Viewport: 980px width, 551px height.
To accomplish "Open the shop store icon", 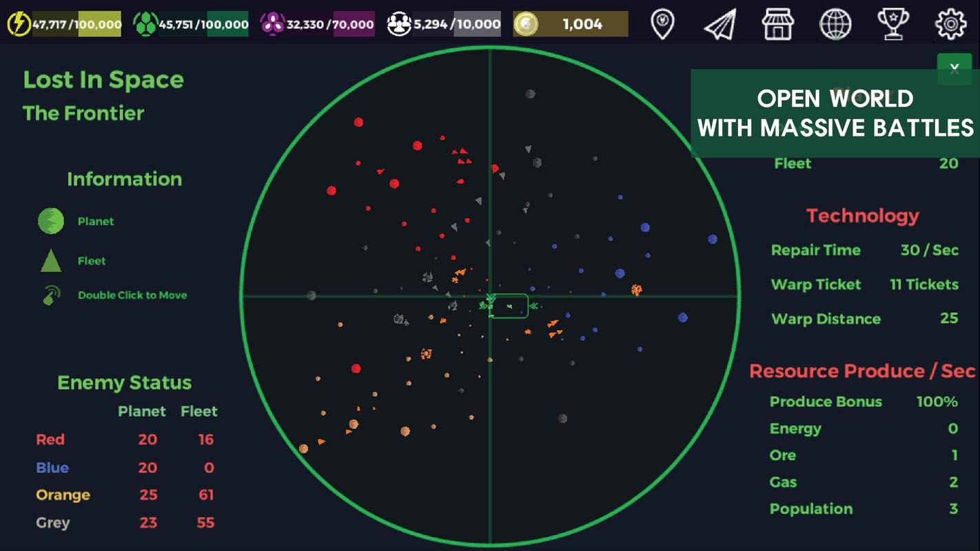I will [777, 24].
